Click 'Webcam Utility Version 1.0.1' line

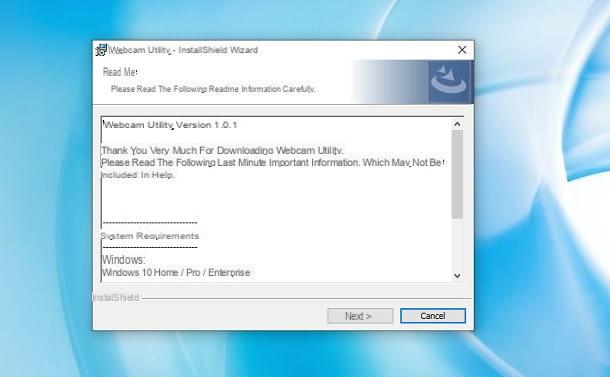pyautogui.click(x=170, y=125)
